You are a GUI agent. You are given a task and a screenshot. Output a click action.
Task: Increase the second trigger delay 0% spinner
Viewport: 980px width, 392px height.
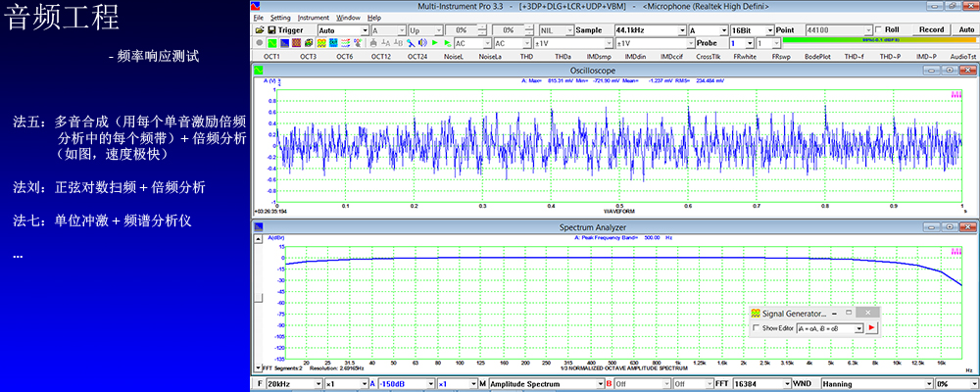click(528, 27)
